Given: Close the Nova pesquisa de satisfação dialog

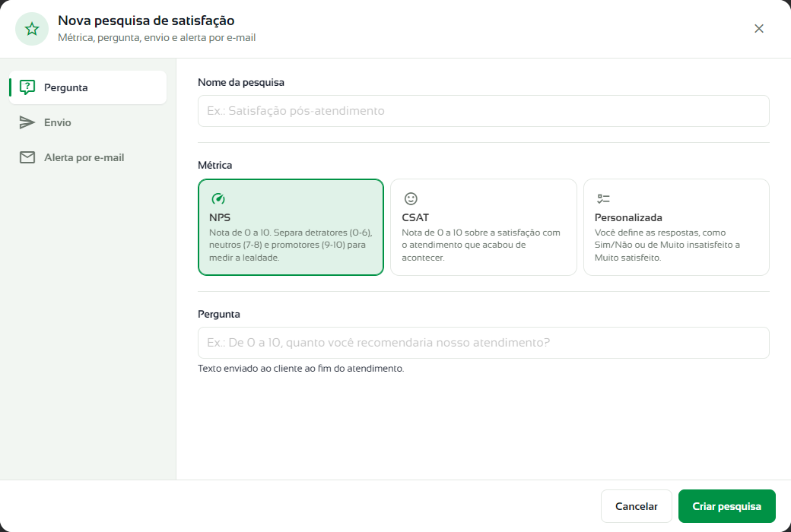Looking at the screenshot, I should click(759, 29).
